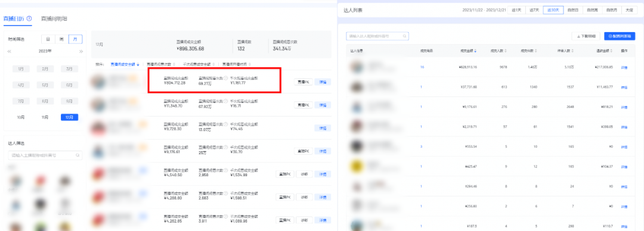Open the 2023/11/22 - 2023/12/21 date range picker
Image resolution: width=644 pixels, height=231 pixels.
pyautogui.click(x=484, y=10)
